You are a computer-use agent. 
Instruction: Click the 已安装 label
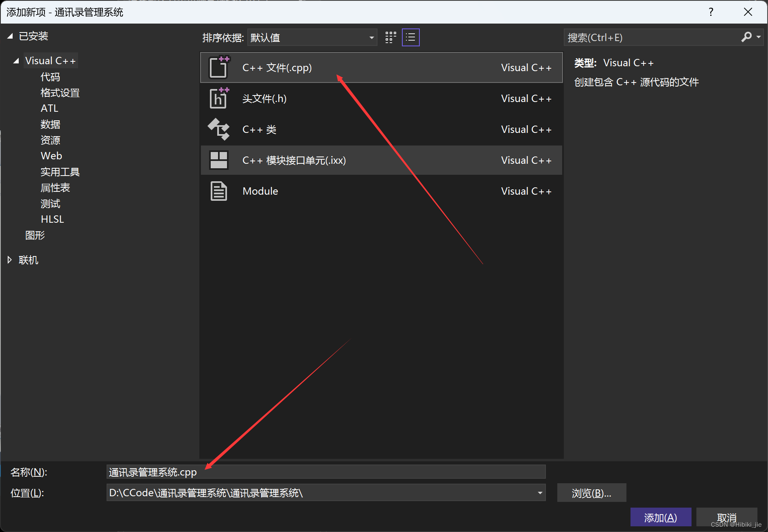33,36
